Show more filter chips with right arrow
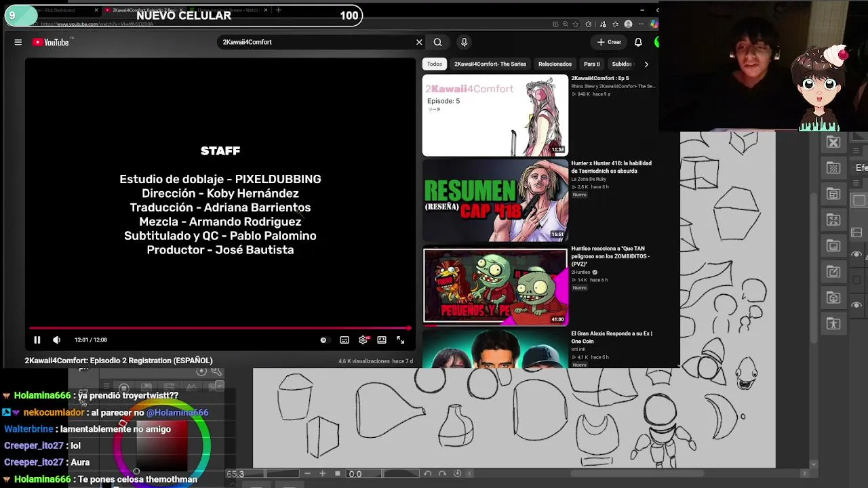 click(x=646, y=64)
